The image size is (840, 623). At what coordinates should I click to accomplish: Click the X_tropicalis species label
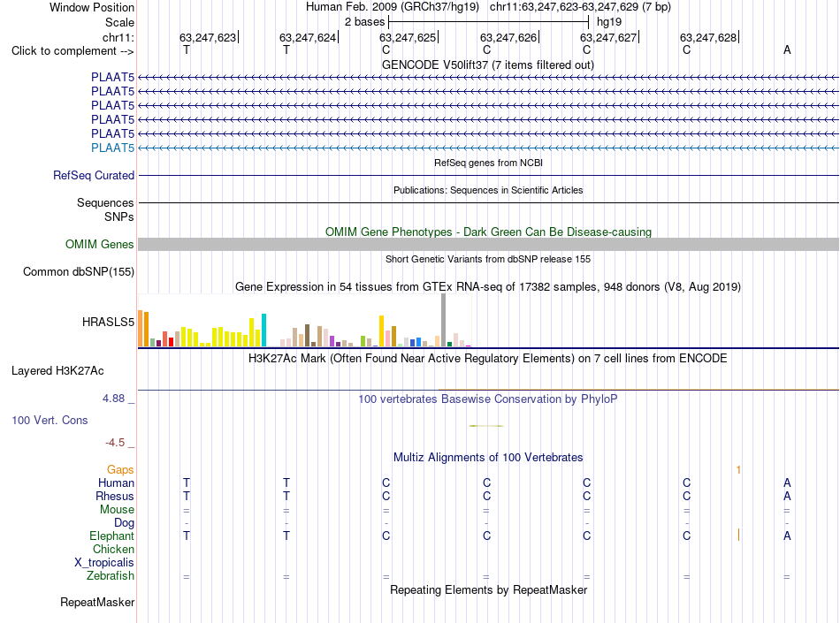click(x=104, y=563)
